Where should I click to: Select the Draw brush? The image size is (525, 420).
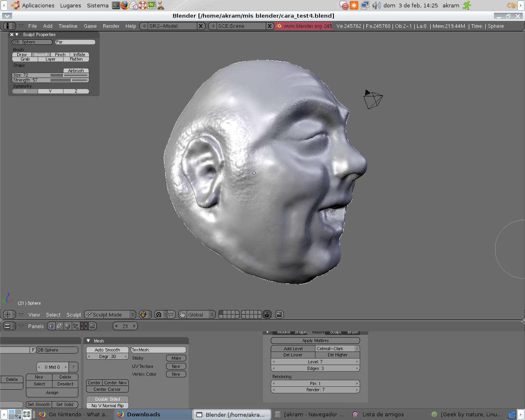click(22, 55)
